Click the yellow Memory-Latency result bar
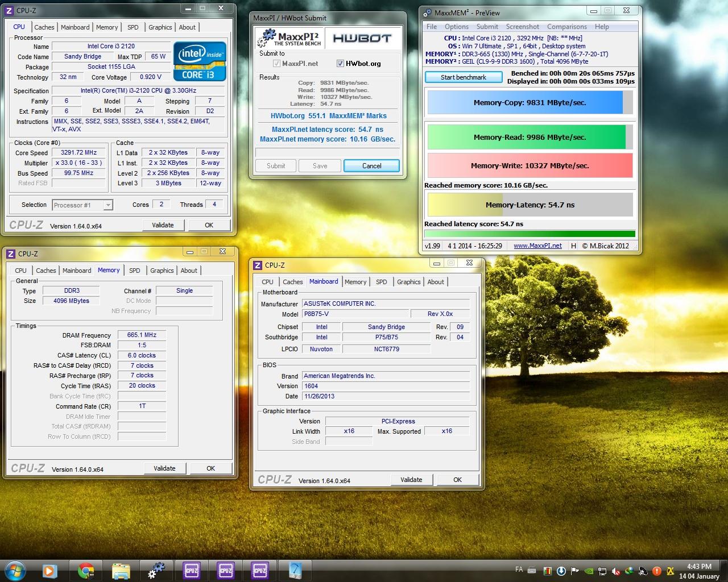Image resolution: width=728 pixels, height=582 pixels. click(530, 205)
